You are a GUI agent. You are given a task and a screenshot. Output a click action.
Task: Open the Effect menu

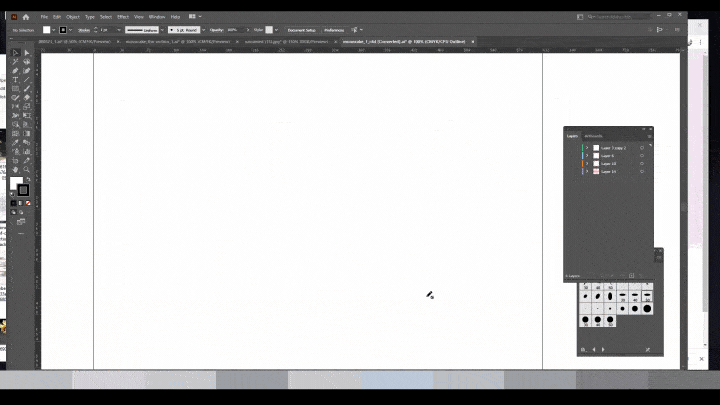(x=123, y=17)
